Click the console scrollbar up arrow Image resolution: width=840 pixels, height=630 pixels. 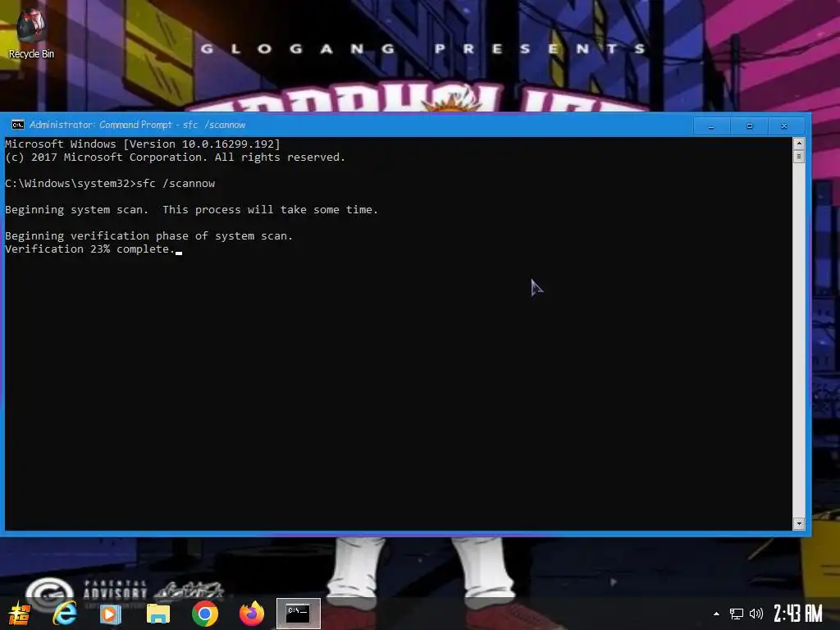tap(799, 144)
